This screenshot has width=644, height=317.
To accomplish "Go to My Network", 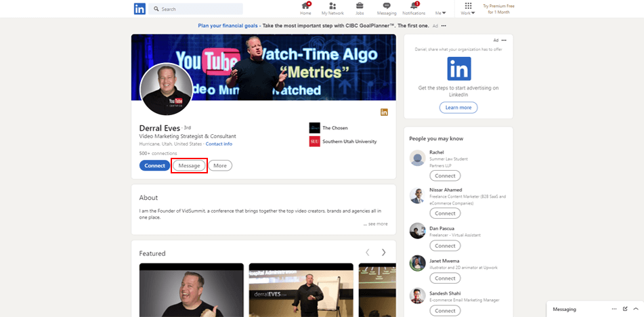I will [x=332, y=9].
